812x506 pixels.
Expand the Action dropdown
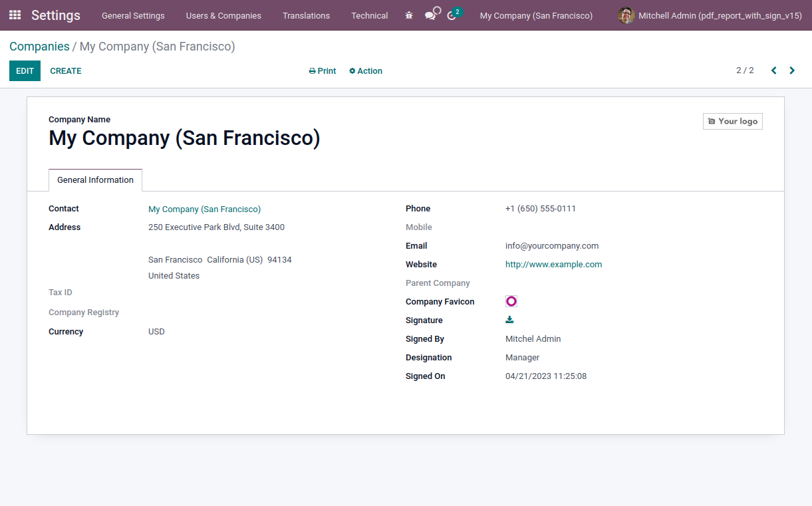click(366, 71)
